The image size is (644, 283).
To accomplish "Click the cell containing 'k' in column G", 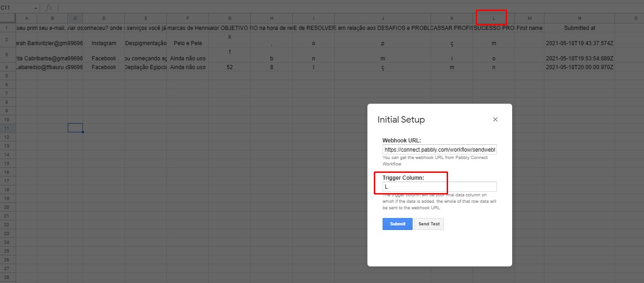I will (x=230, y=40).
